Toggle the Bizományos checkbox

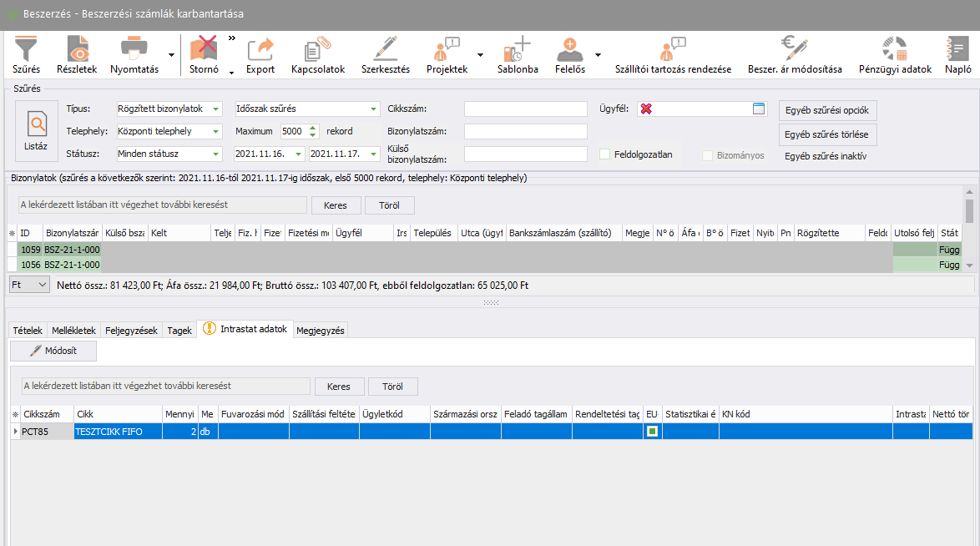(x=708, y=155)
